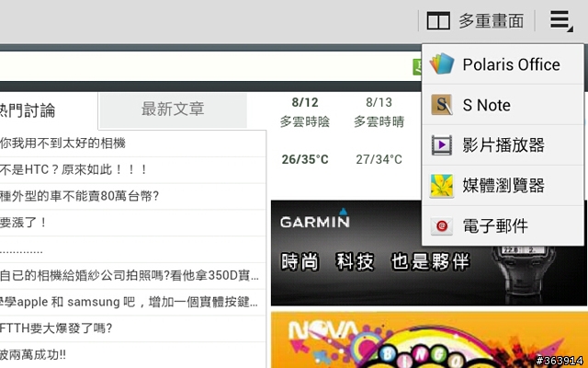Click the 26/35°C temperature
588x368 pixels.
click(x=305, y=159)
